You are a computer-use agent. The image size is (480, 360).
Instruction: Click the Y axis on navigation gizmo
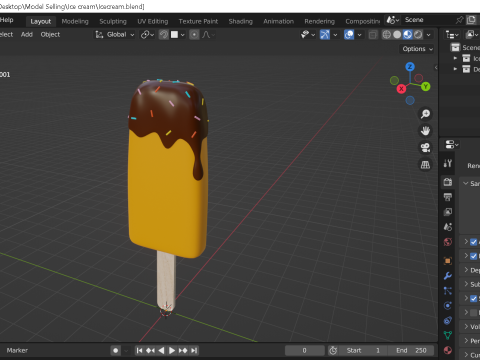tap(425, 87)
